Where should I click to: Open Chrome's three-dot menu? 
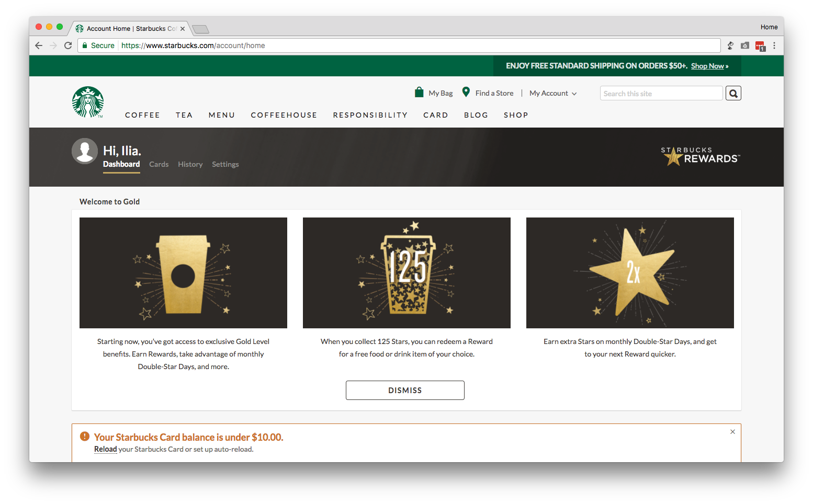pos(774,45)
